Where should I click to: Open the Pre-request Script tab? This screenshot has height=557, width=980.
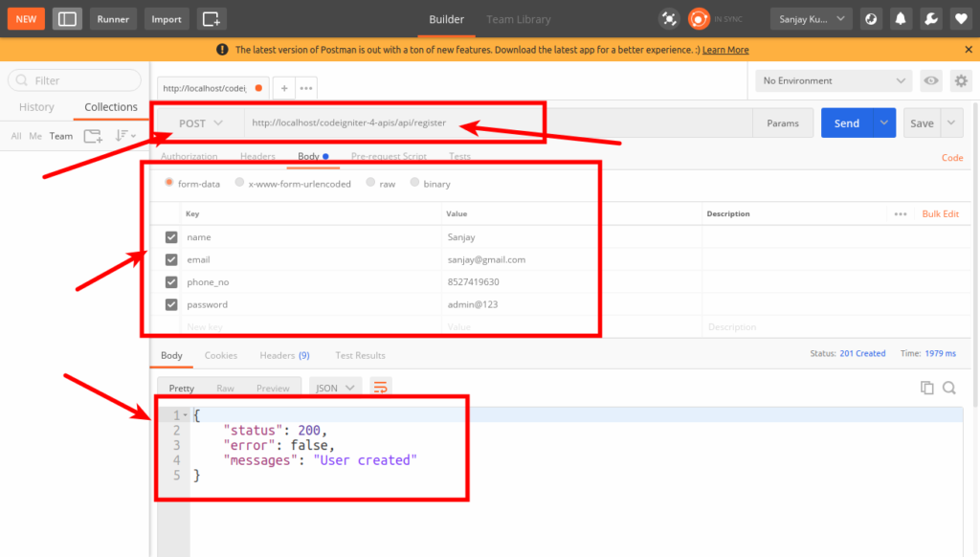[x=389, y=156]
